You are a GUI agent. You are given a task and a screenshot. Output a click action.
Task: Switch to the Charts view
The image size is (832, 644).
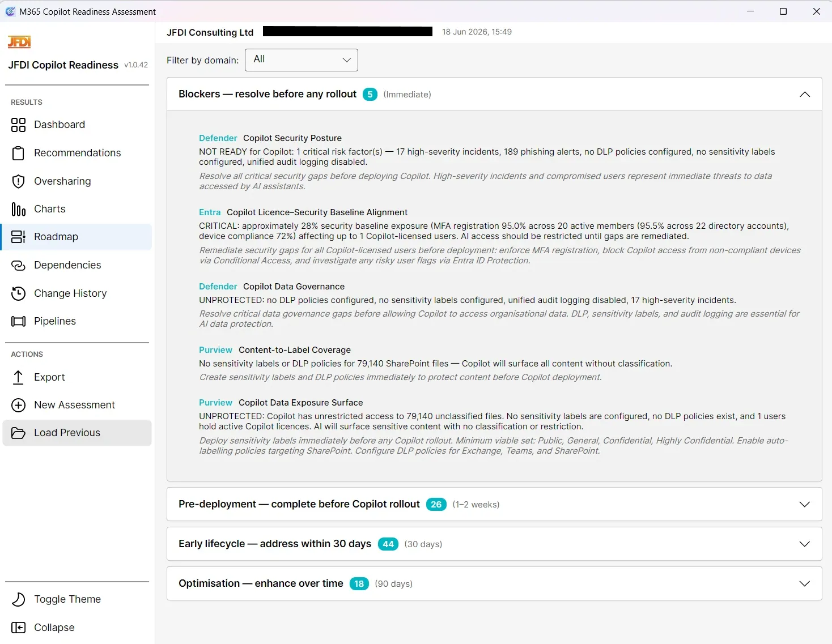77,209
